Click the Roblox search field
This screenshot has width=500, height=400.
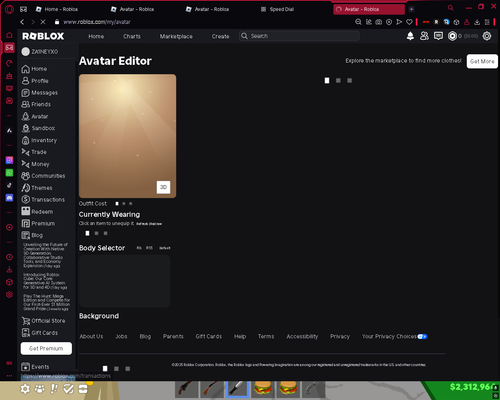pyautogui.click(x=299, y=36)
